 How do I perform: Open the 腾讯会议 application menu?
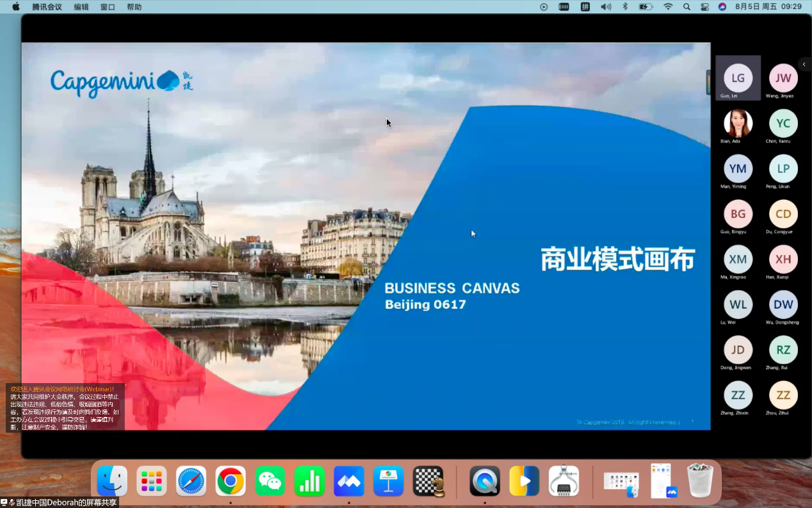[x=47, y=7]
